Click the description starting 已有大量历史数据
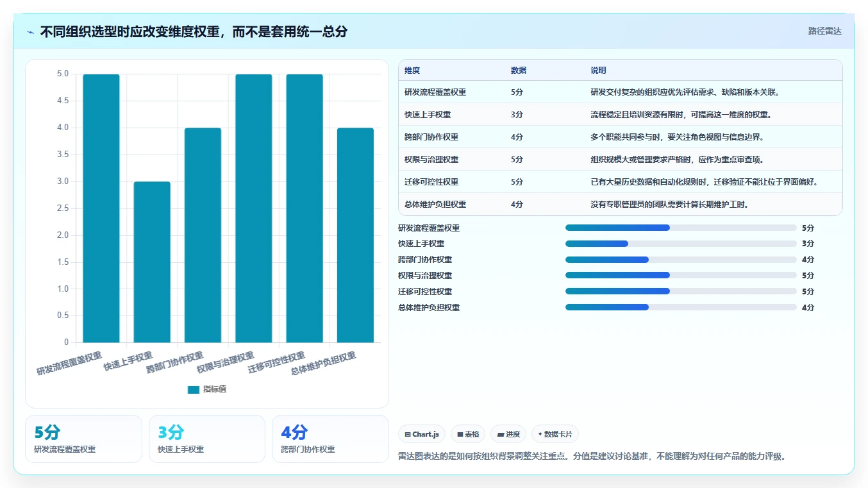 [x=705, y=182]
